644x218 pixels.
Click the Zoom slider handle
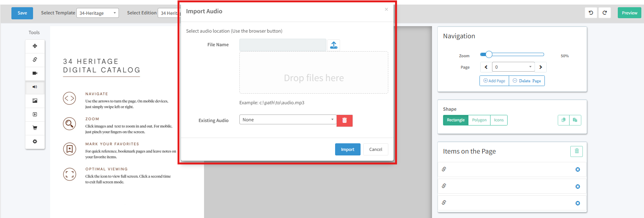pos(489,55)
